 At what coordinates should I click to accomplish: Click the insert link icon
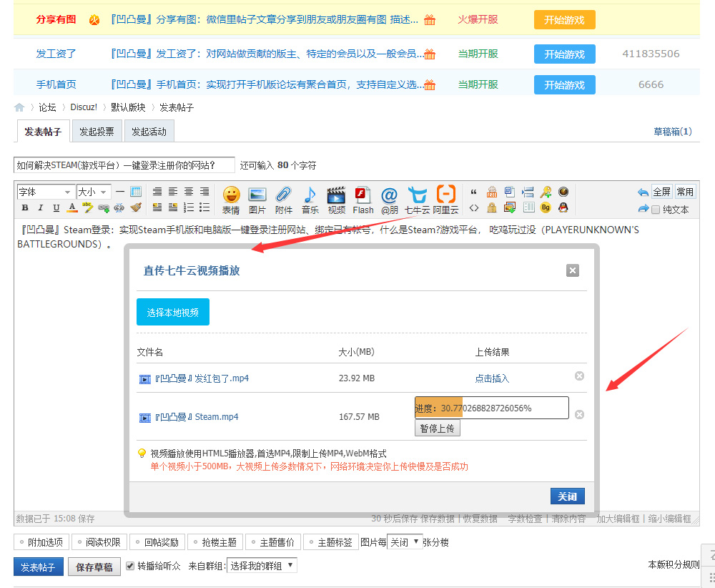point(104,208)
